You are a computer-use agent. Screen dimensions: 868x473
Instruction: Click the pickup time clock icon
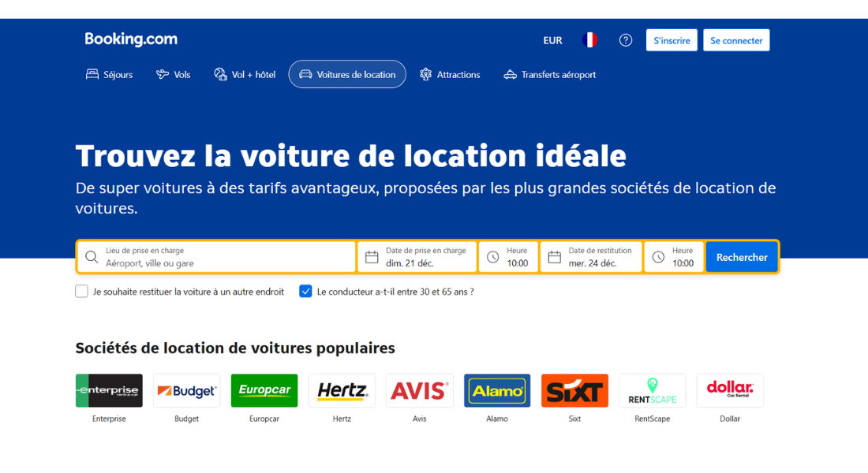[492, 257]
